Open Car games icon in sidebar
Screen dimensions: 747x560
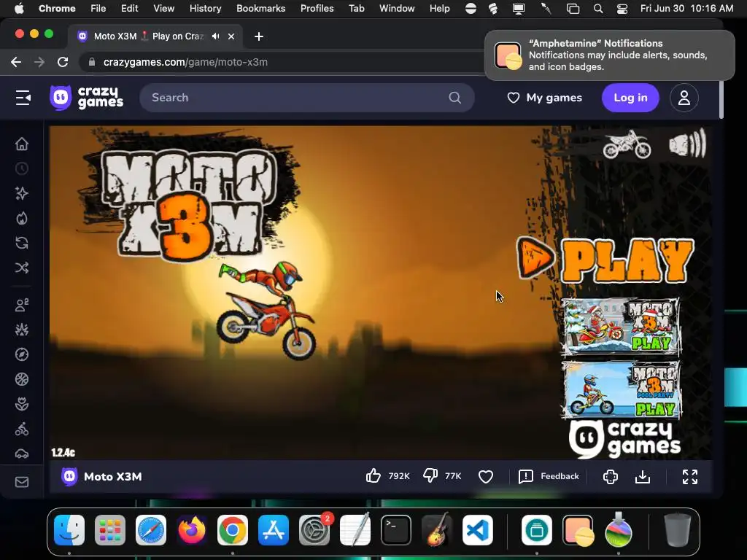pos(22,454)
